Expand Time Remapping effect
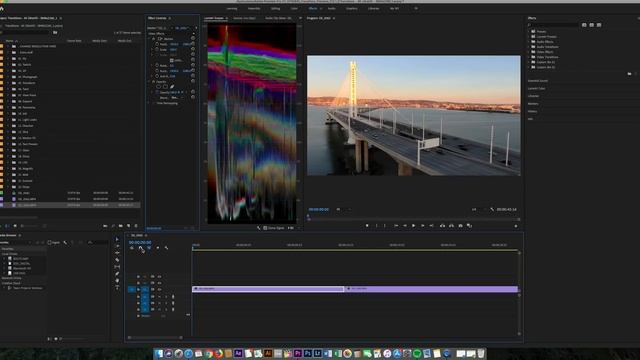The image size is (640, 360). click(149, 103)
